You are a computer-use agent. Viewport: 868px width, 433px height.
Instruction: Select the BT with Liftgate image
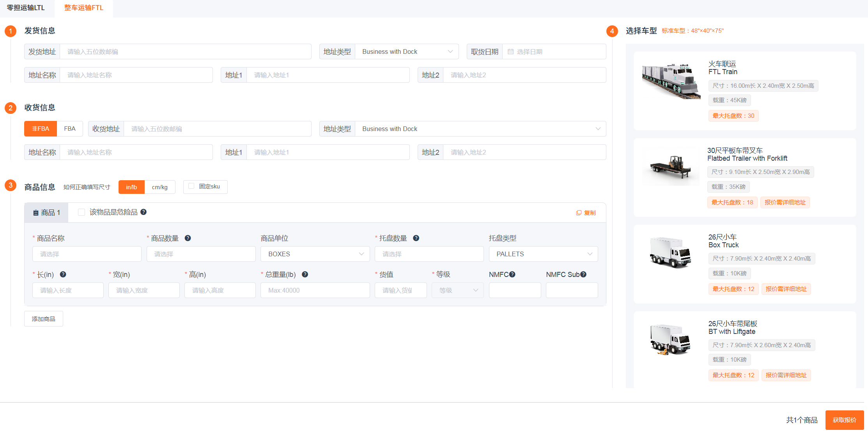(671, 339)
